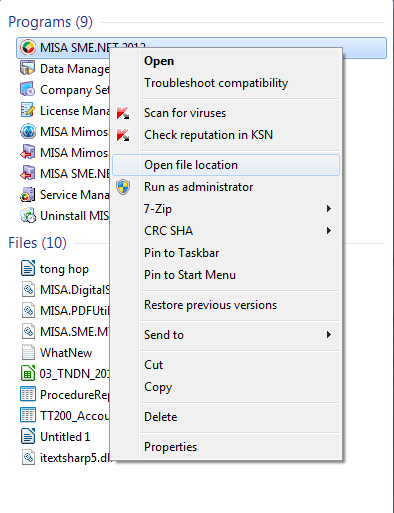The image size is (394, 513).
Task: Click the 03_TNDN spreadsheet icon
Action: coord(28,374)
